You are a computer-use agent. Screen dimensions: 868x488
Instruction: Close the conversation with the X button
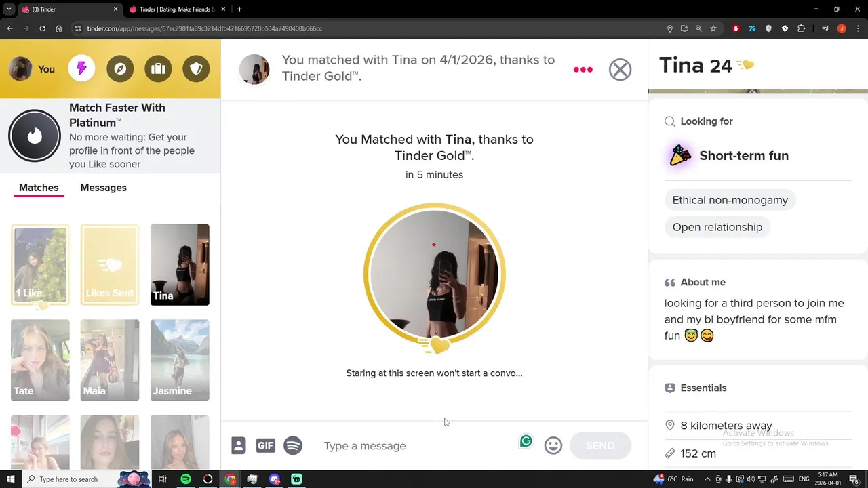620,69
